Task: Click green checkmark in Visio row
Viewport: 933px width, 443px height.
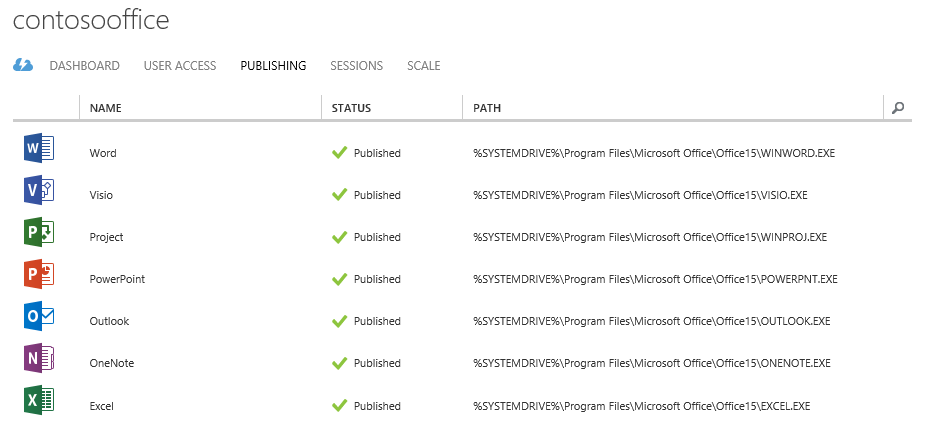Action: [x=339, y=195]
